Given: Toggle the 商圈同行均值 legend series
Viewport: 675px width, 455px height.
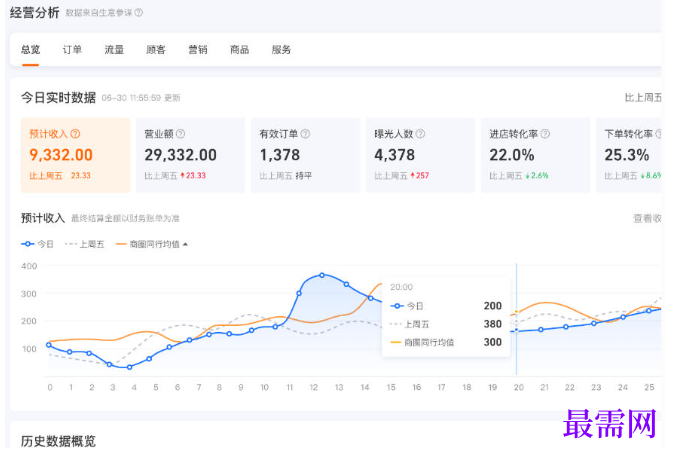Looking at the screenshot, I should (x=148, y=244).
